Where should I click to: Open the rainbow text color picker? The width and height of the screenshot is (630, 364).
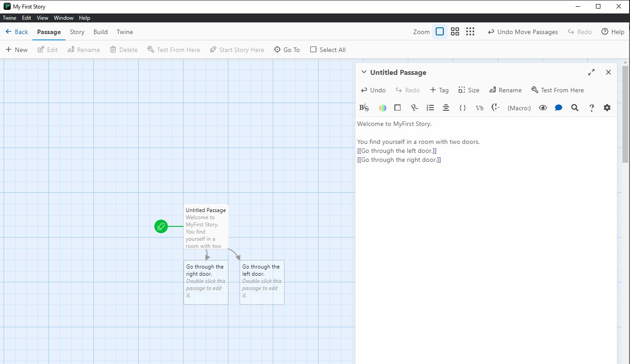pyautogui.click(x=382, y=108)
